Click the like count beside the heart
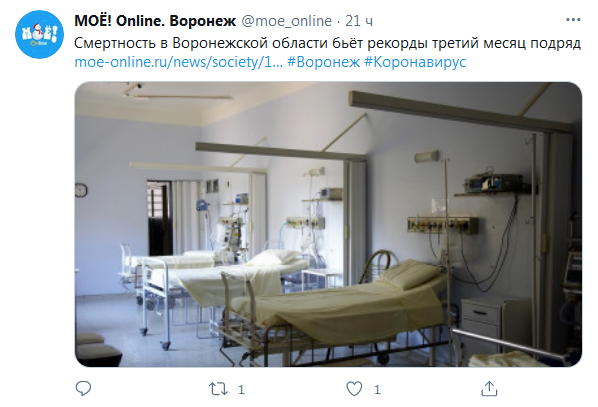This screenshot has height=407, width=598. (x=377, y=389)
